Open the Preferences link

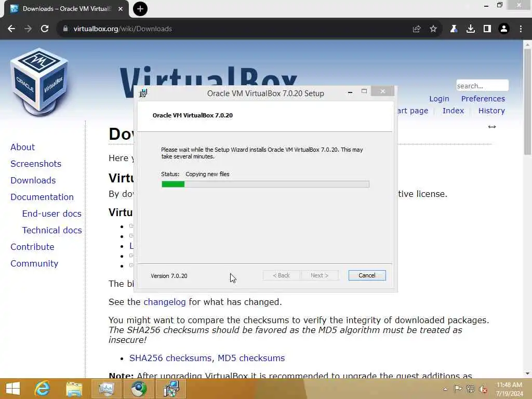(483, 99)
